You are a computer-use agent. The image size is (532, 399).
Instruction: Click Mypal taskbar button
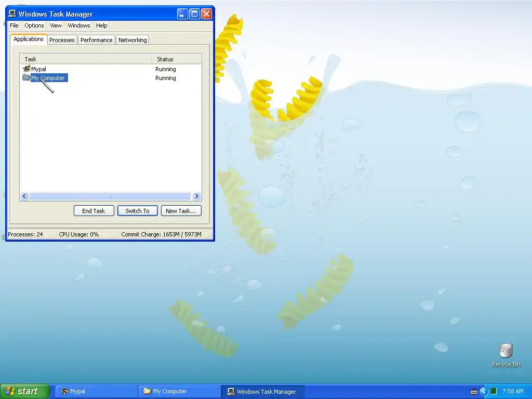(x=96, y=391)
